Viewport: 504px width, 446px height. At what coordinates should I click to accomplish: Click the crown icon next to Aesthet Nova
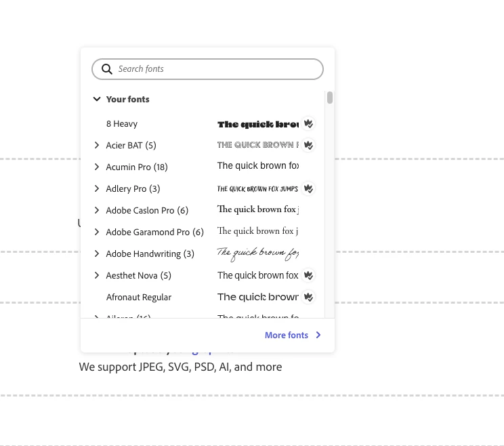point(308,275)
